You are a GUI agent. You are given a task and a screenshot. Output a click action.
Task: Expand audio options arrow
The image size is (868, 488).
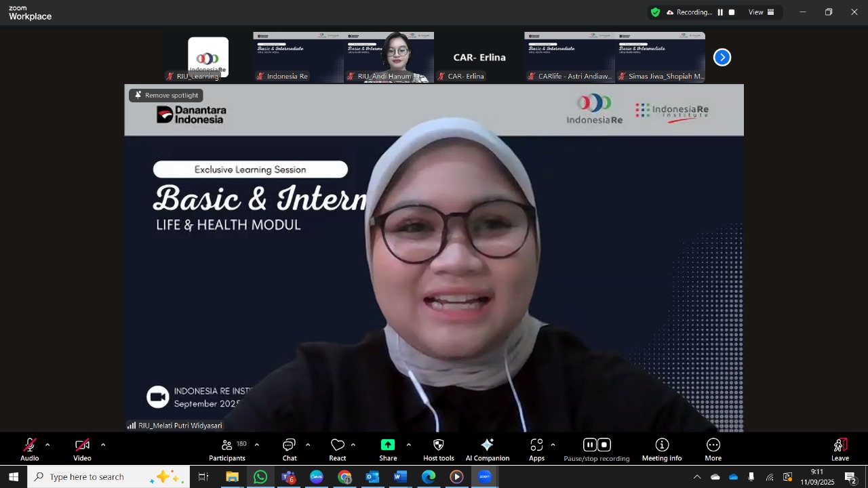[47, 445]
